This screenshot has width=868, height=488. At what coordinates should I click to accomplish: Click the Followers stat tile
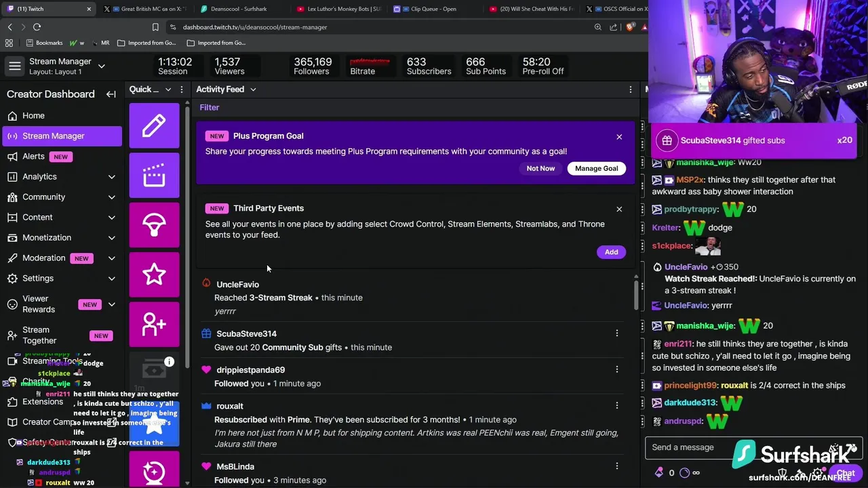pyautogui.click(x=311, y=66)
